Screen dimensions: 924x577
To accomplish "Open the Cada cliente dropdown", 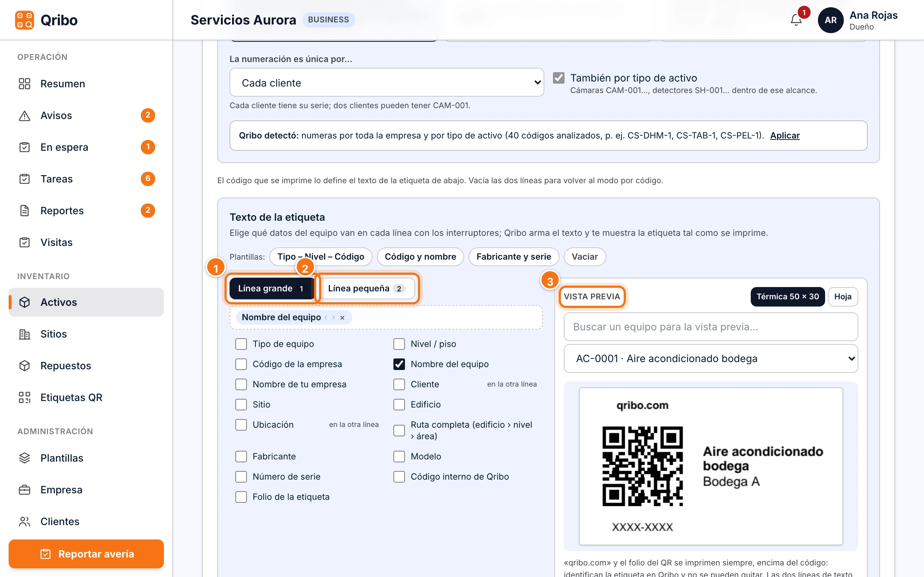I will coord(387,83).
